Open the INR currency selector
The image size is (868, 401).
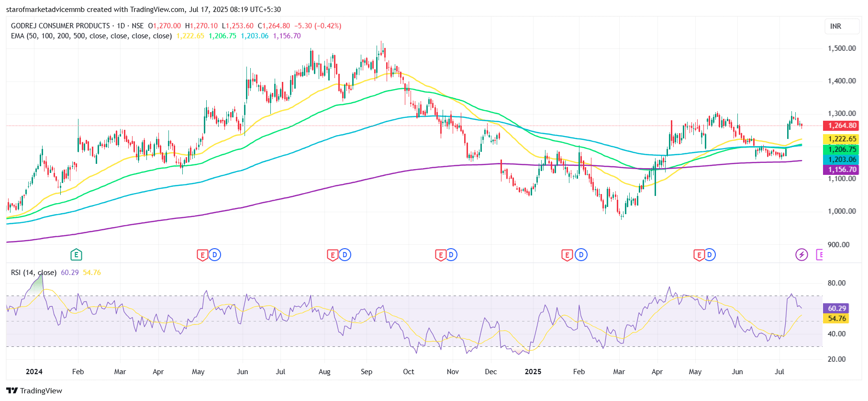pos(841,26)
